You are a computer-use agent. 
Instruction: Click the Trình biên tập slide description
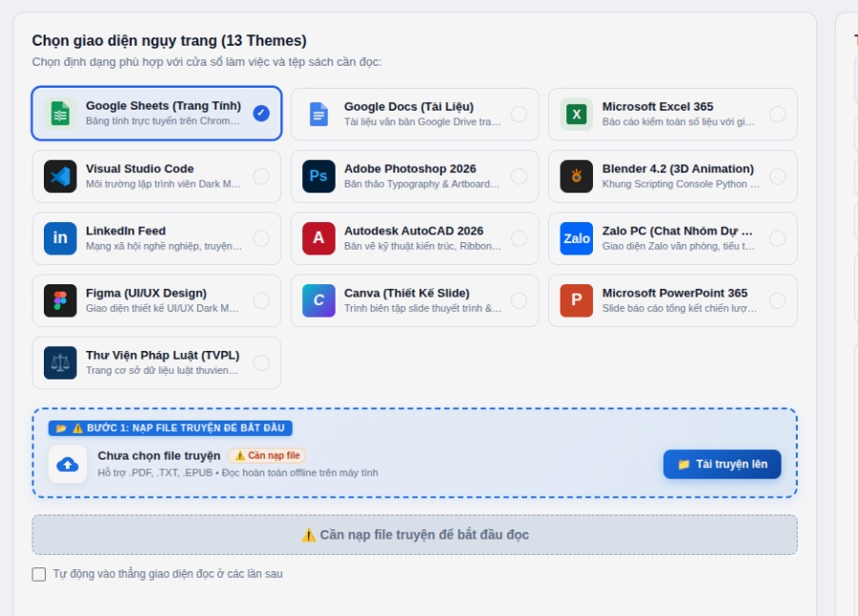(422, 308)
